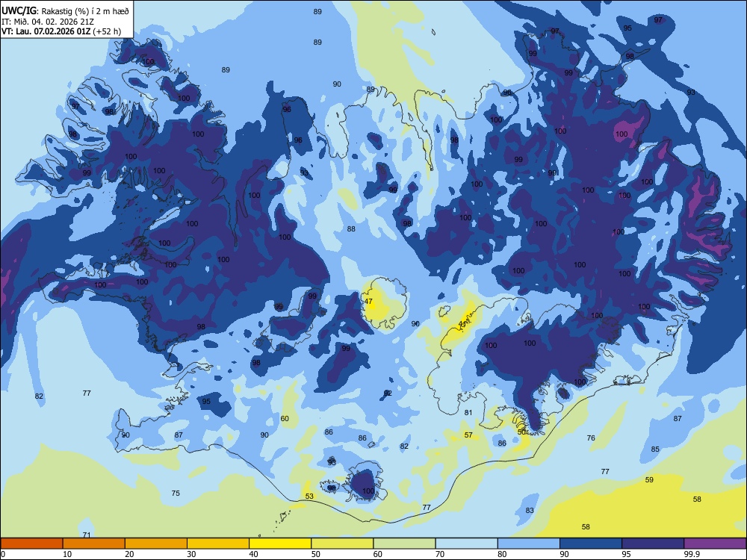747x560 pixels.
Task: Click the dark orange 0–10 legend swatch
Action: [x=31, y=544]
